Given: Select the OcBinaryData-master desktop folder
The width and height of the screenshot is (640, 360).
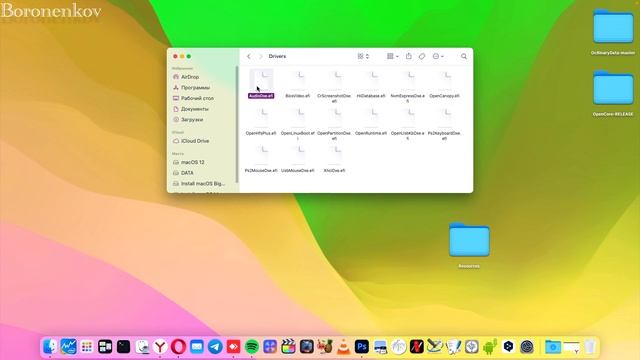Looking at the screenshot, I should (613, 32).
